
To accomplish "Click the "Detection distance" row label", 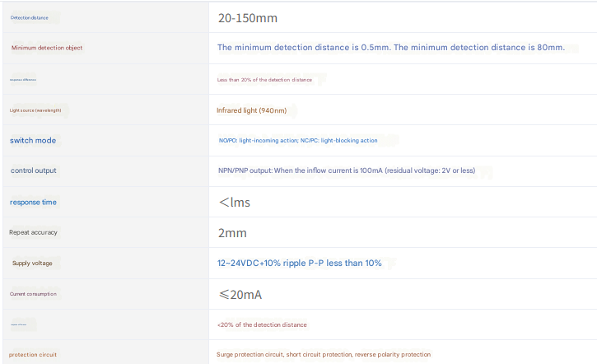I will pos(29,17).
